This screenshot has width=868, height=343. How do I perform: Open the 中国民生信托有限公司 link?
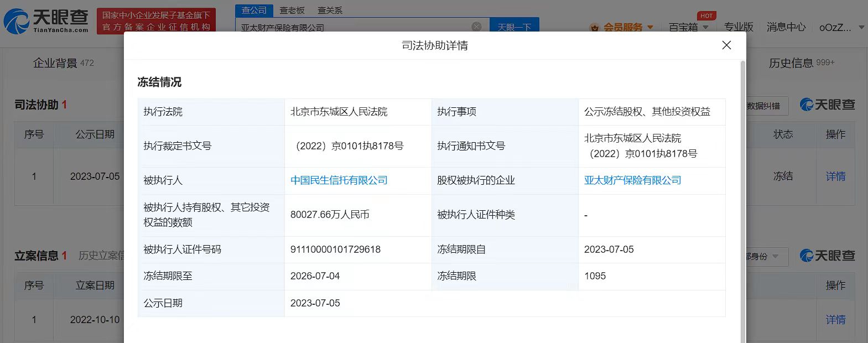339,180
